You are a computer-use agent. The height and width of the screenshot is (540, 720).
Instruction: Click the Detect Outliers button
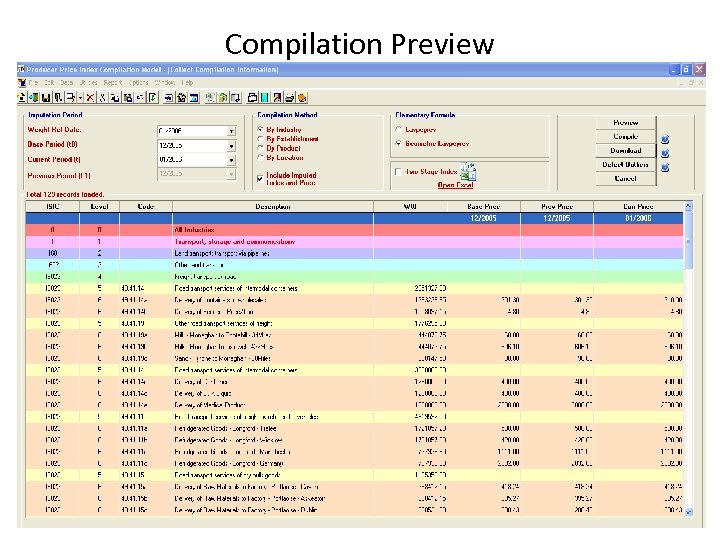(x=625, y=164)
